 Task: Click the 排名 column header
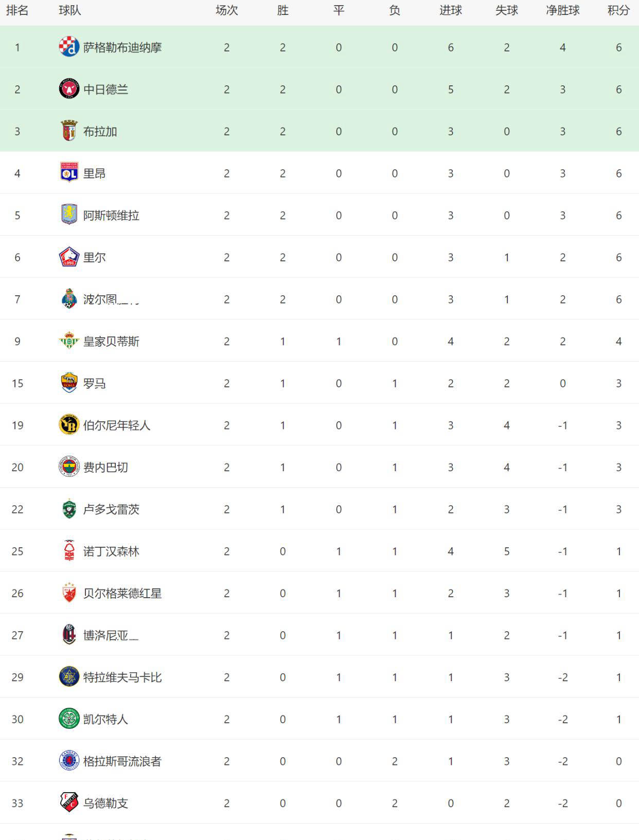[17, 11]
